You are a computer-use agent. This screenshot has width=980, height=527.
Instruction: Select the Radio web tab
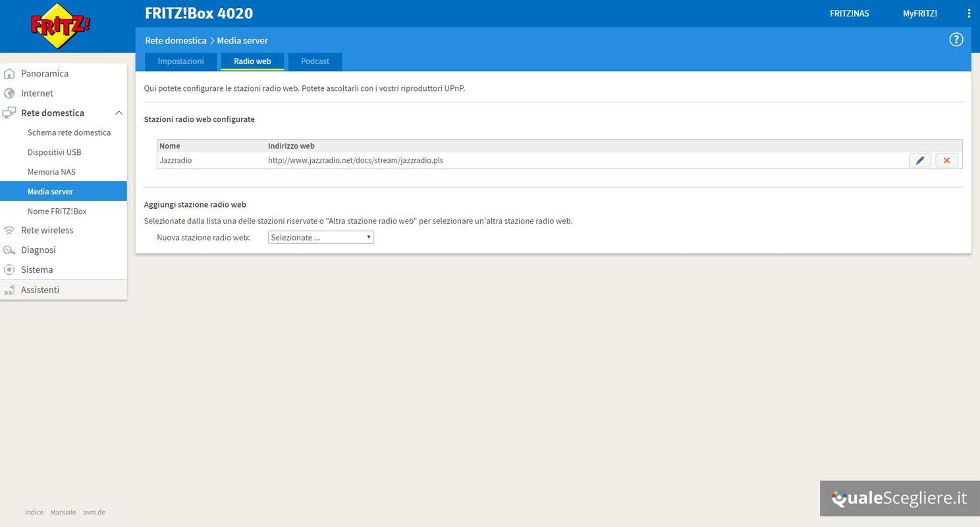point(252,61)
